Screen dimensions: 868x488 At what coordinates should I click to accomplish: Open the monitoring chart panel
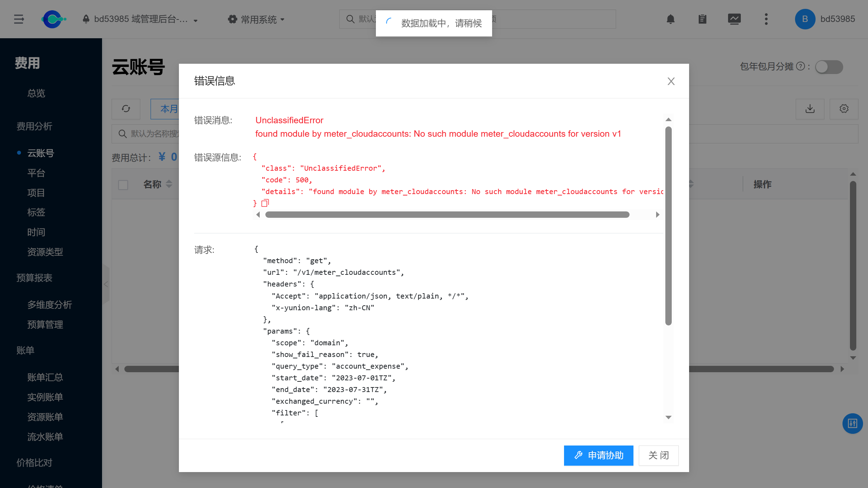[735, 19]
